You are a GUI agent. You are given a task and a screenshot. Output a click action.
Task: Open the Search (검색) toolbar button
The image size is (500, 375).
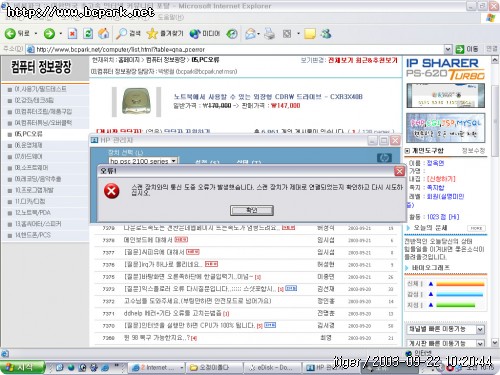point(128,33)
